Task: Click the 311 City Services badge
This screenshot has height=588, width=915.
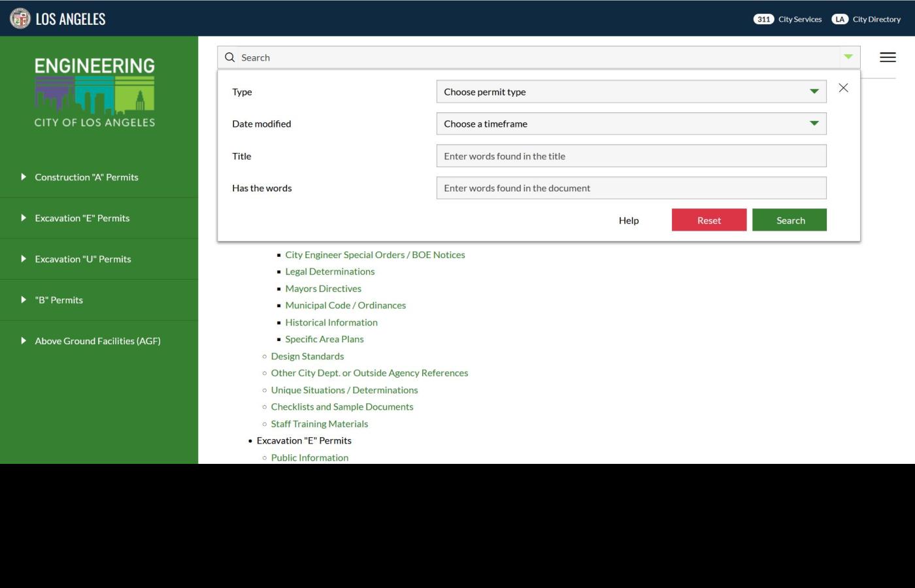Action: tap(763, 19)
